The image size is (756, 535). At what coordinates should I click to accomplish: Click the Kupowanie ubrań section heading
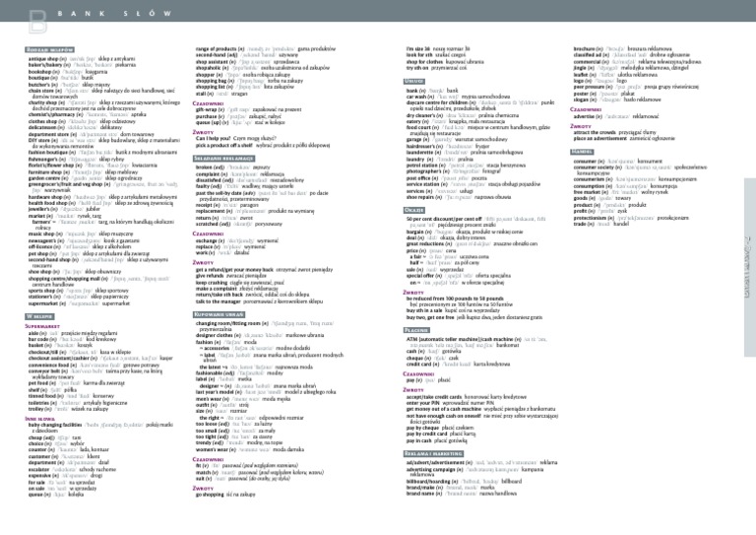click(219, 314)
